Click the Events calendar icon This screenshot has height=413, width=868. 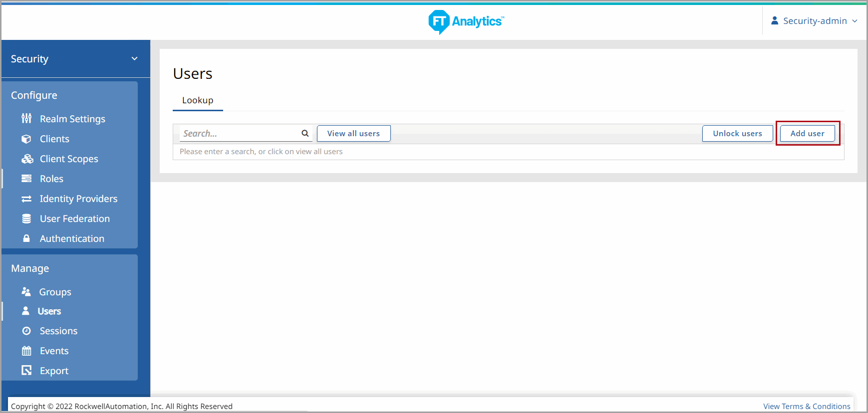pyautogui.click(x=26, y=351)
